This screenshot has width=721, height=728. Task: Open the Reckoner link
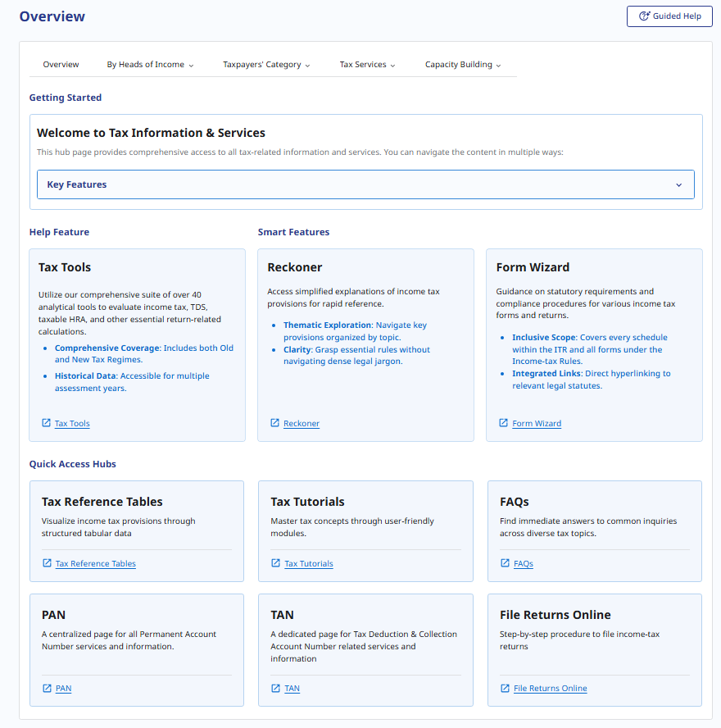tap(302, 423)
